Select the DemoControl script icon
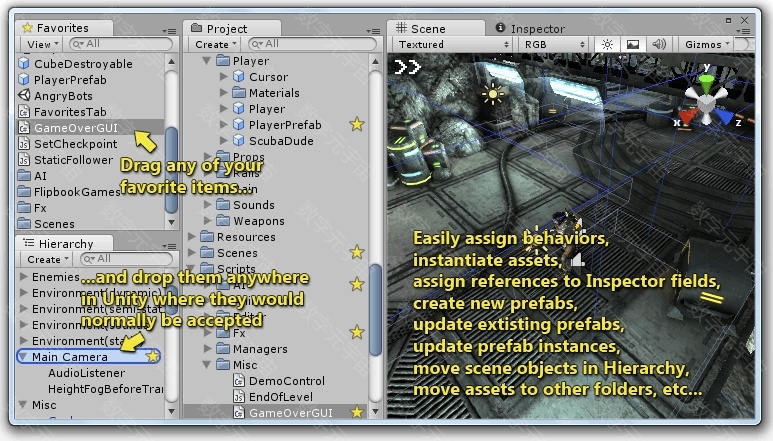773x441 pixels. (x=239, y=381)
